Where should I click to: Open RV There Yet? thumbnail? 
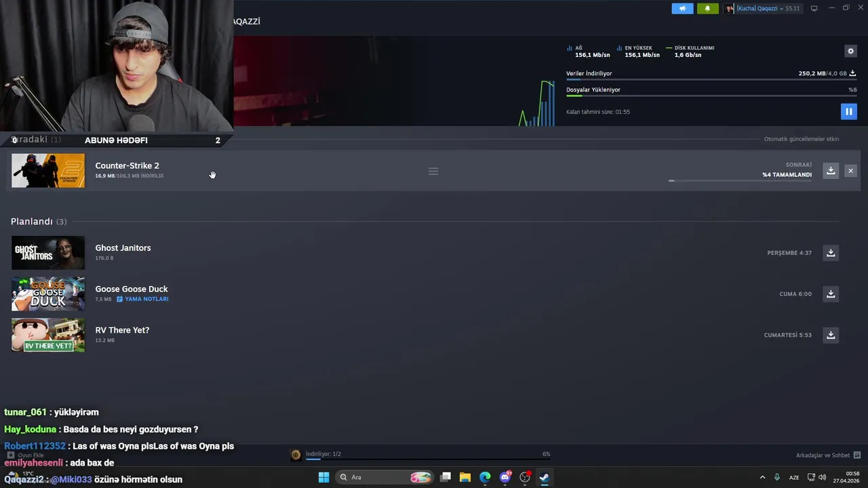tap(48, 335)
